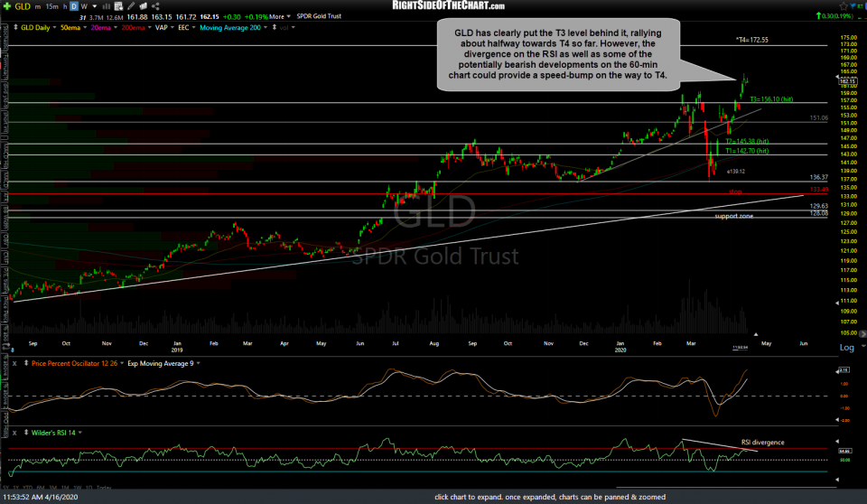Click the 2020 Jan label on time axis
This screenshot has height=504, width=867.
tap(620, 347)
